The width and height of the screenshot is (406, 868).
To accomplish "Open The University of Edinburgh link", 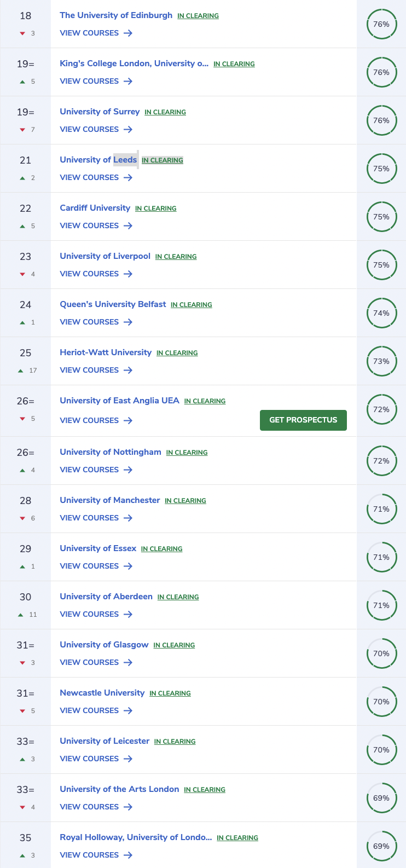I will point(116,15).
